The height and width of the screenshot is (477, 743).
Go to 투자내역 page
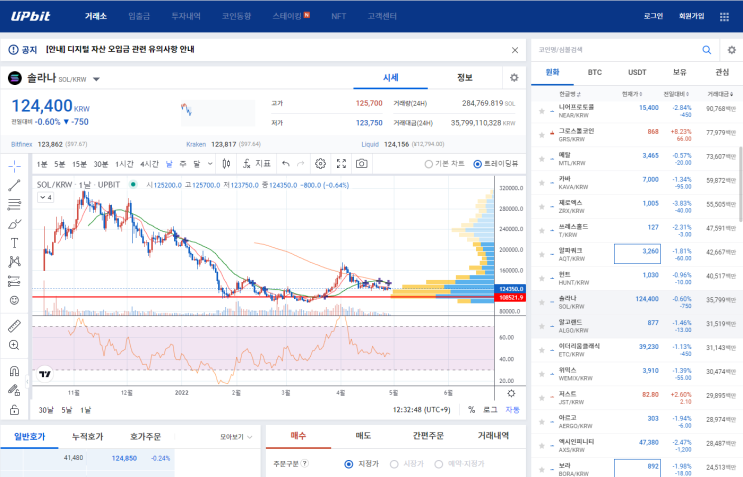186,16
